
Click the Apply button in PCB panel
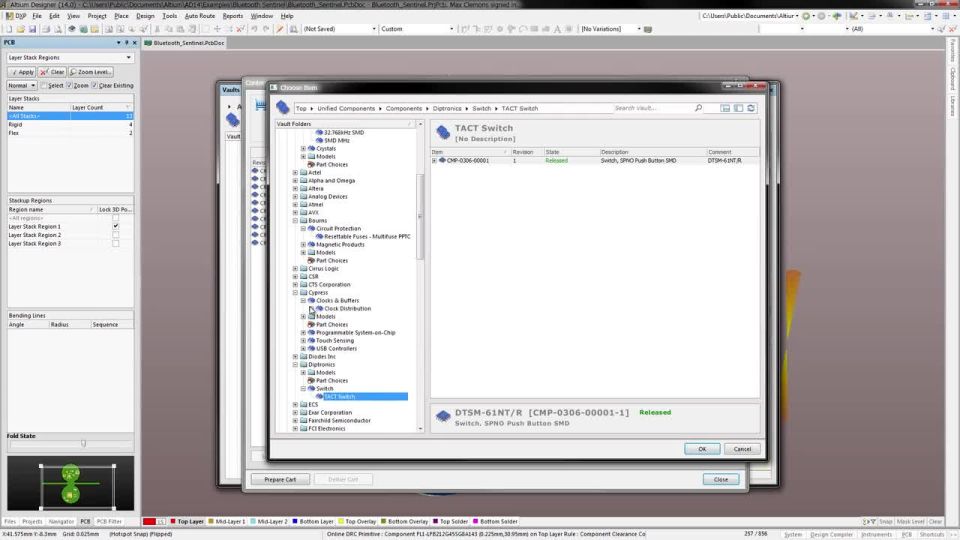(x=21, y=72)
